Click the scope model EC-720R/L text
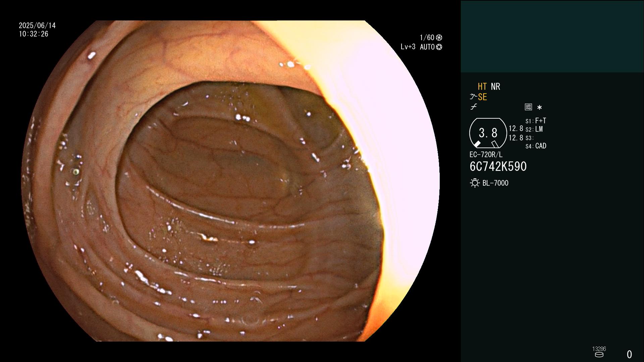 click(x=486, y=155)
